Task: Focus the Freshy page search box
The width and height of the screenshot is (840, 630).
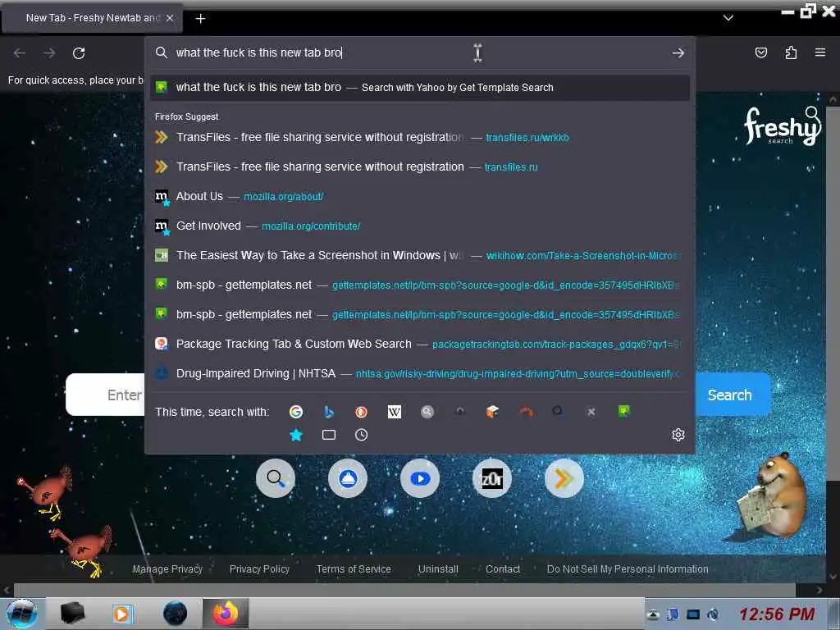Action: point(106,395)
